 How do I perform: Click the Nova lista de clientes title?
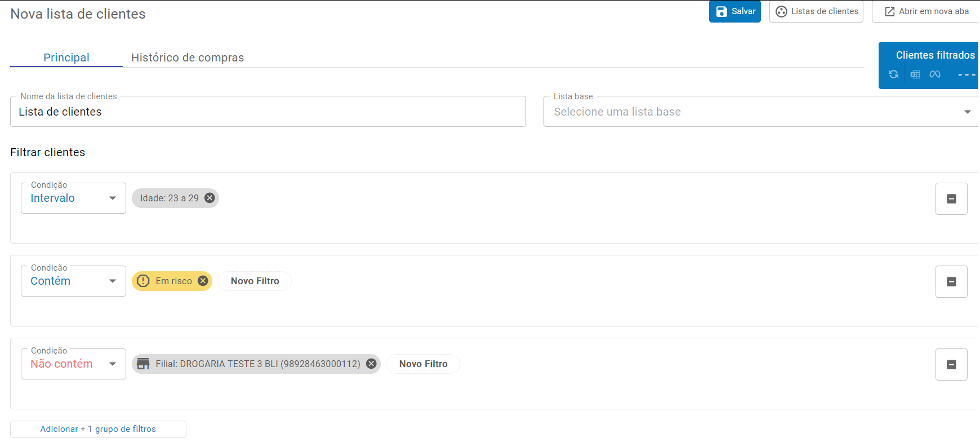pos(78,14)
